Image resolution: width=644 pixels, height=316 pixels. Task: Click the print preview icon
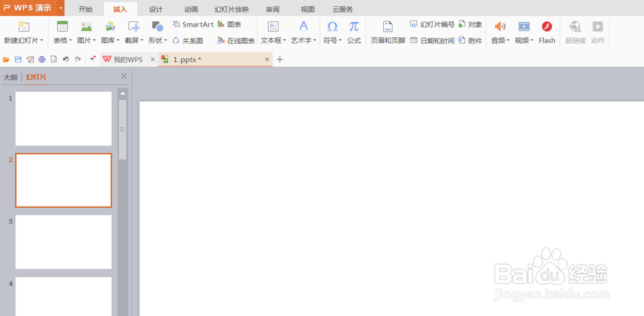(53, 59)
